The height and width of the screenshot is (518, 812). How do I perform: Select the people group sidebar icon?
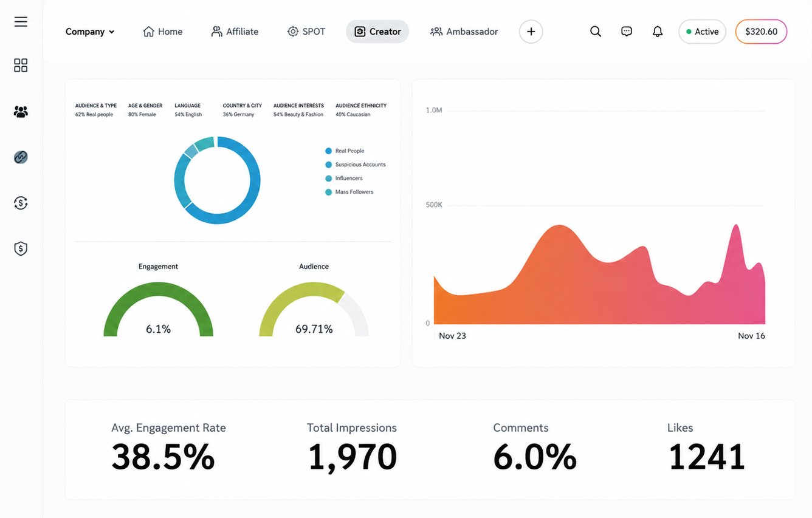(x=21, y=112)
